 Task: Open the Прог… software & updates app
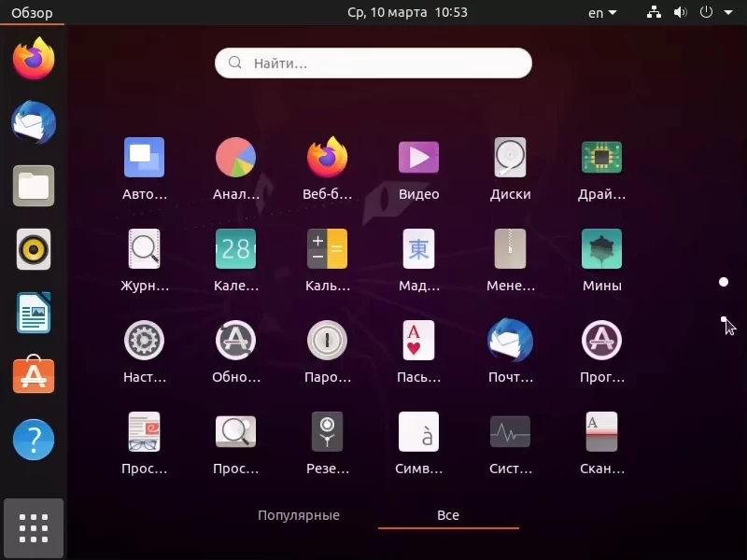tap(601, 341)
